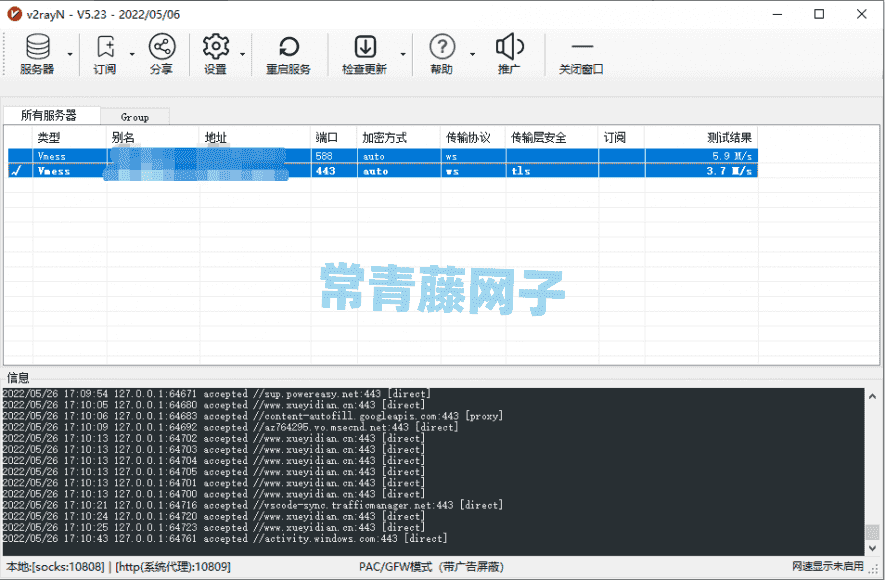Expand the 服务器 dropdown arrow
885x580 pixels.
pos(71,54)
